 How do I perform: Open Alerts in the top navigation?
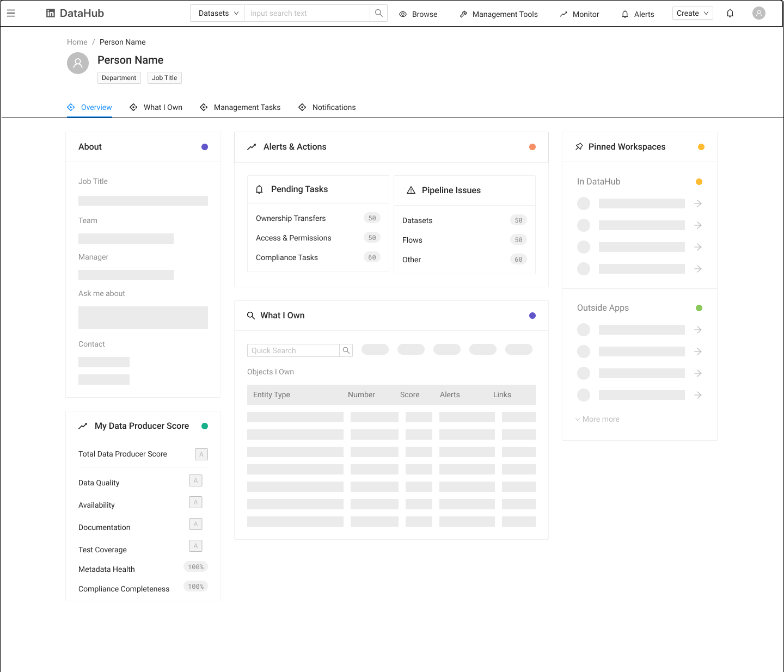[638, 14]
